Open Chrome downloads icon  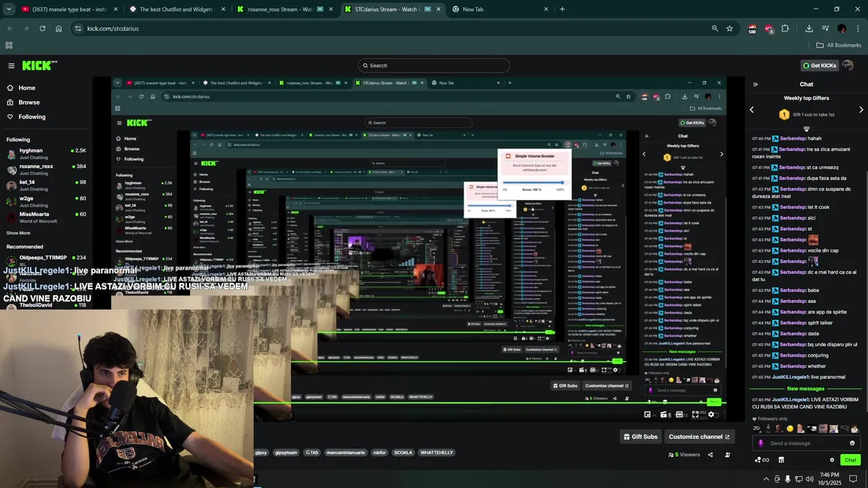[x=809, y=28]
